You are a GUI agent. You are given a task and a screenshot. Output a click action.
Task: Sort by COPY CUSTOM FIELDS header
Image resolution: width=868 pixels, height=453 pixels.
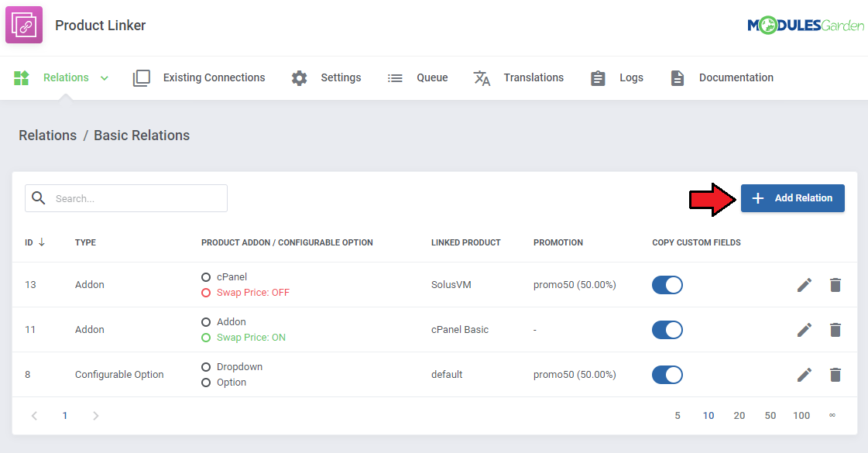pos(696,242)
